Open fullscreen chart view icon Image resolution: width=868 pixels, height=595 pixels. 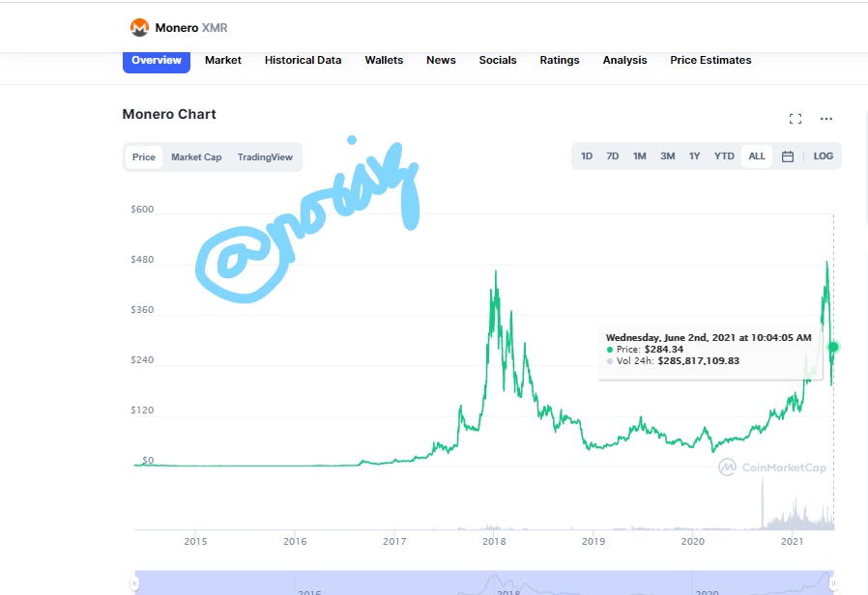(x=795, y=119)
